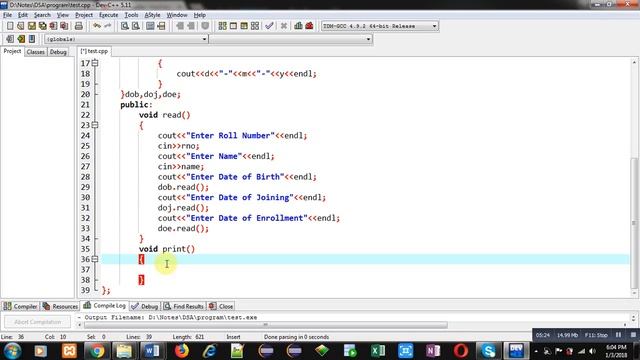This screenshot has width=640, height=360.
Task: Open Skype from the taskbar
Action: tap(488, 351)
